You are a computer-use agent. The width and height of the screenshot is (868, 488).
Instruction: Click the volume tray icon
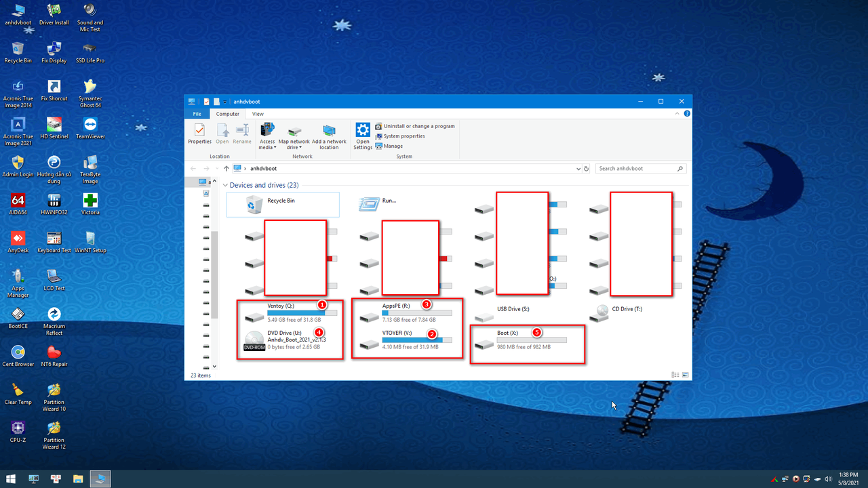(x=827, y=479)
